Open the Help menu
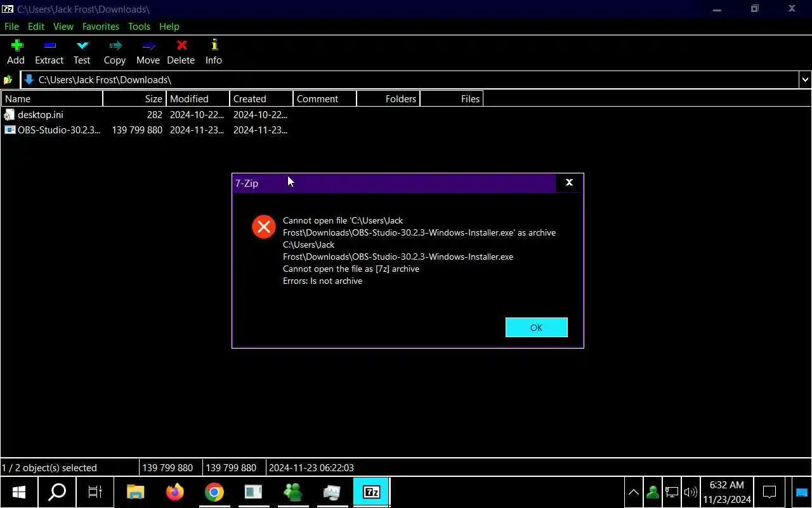The image size is (812, 508). (x=169, y=27)
